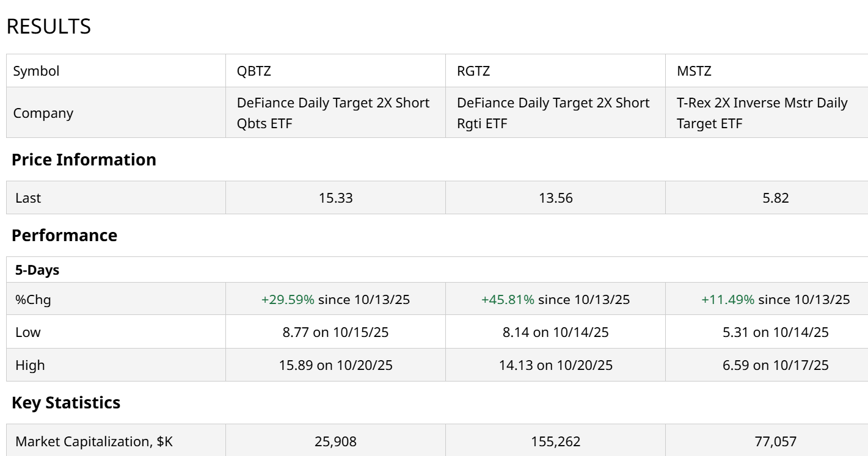Select DeFiance Daily Target 2X Short Qbts ETF

point(333,113)
